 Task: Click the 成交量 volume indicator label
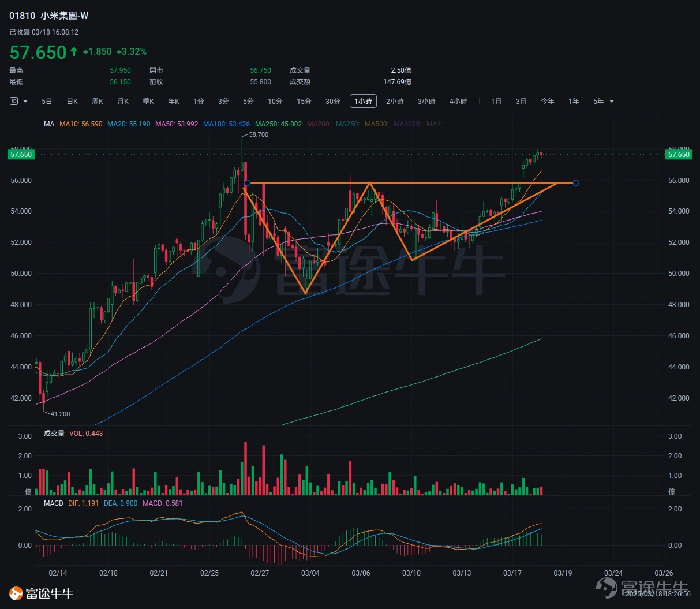54,434
